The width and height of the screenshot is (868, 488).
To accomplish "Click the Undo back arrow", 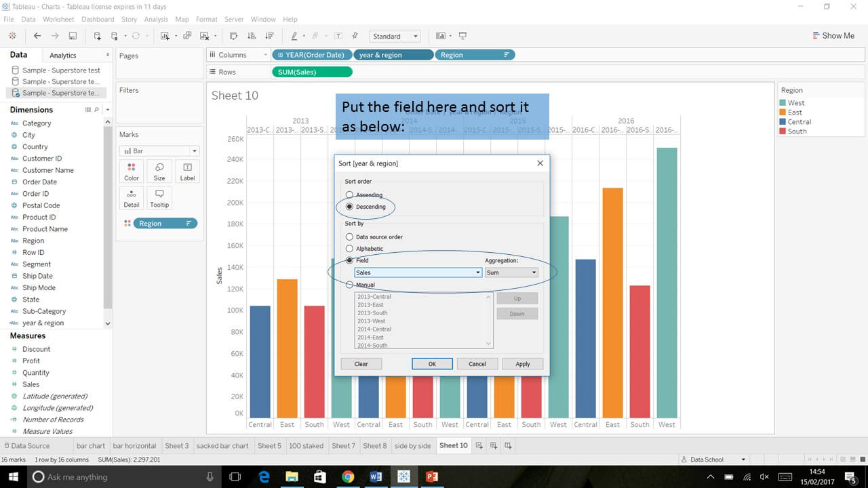I will click(37, 36).
